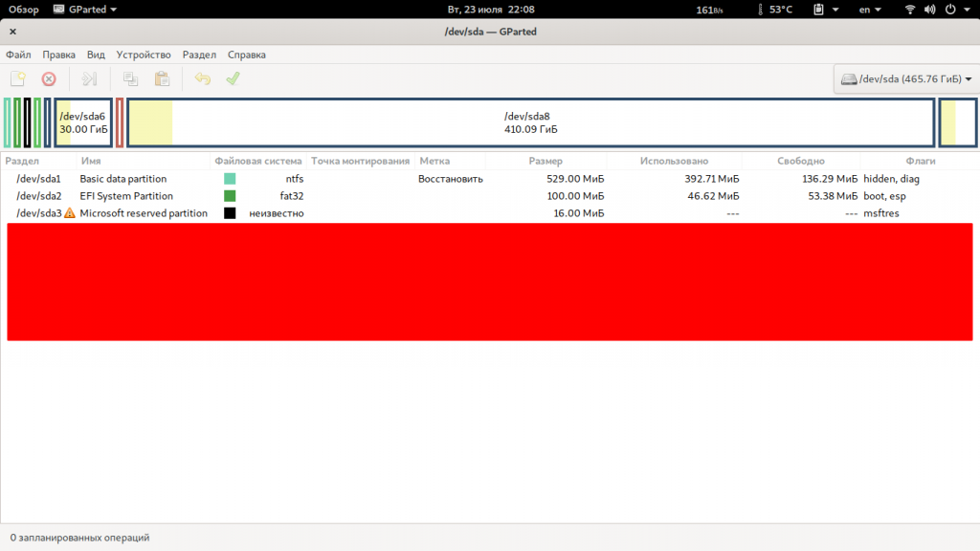Sort by Файловая система column header
980x551 pixels.
(x=258, y=161)
